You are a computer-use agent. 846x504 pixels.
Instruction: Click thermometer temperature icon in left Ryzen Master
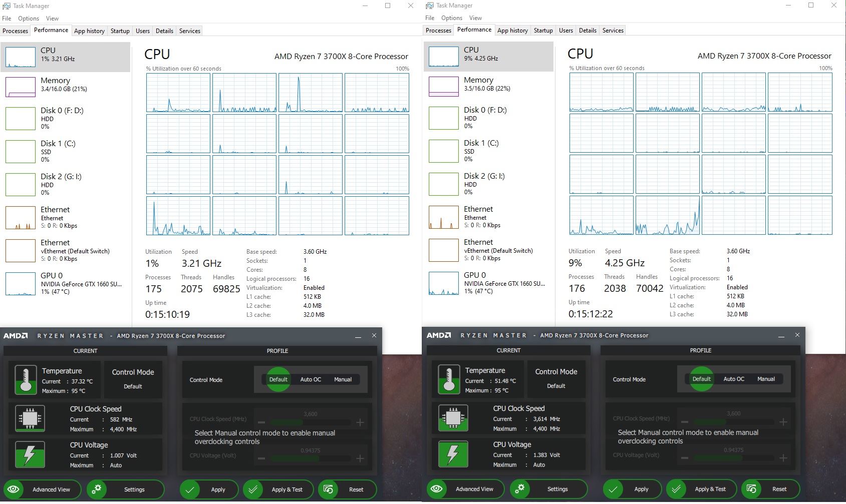26,379
